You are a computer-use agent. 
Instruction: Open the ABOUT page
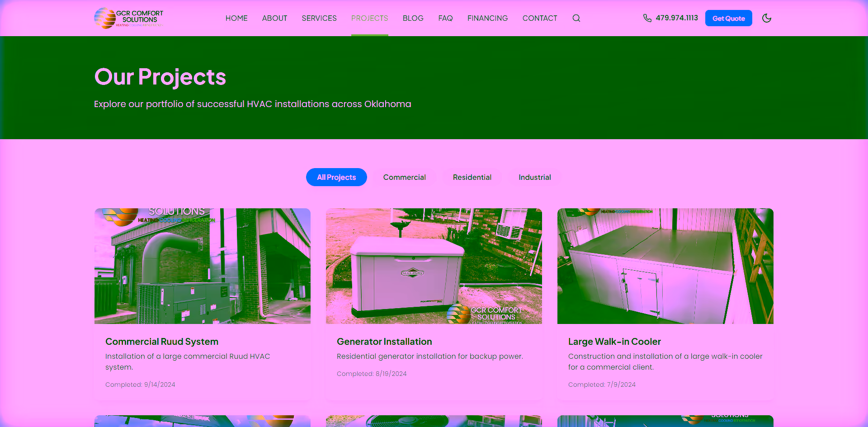click(275, 18)
